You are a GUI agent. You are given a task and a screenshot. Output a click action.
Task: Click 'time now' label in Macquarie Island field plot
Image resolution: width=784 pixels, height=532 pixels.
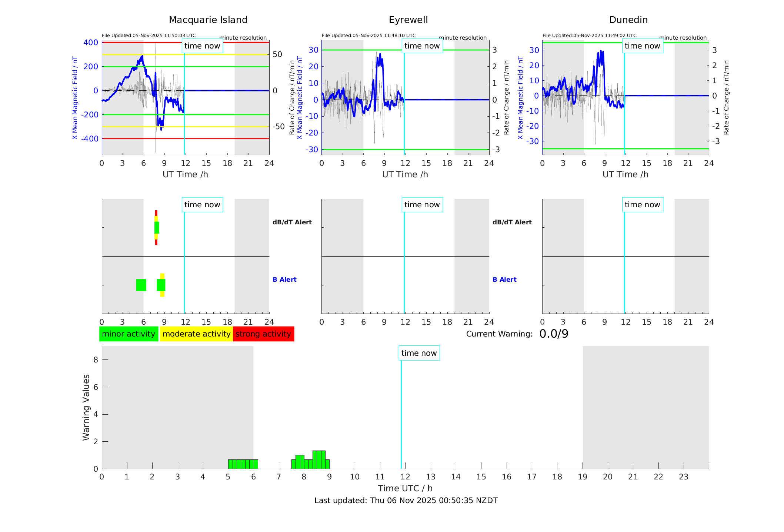202,46
